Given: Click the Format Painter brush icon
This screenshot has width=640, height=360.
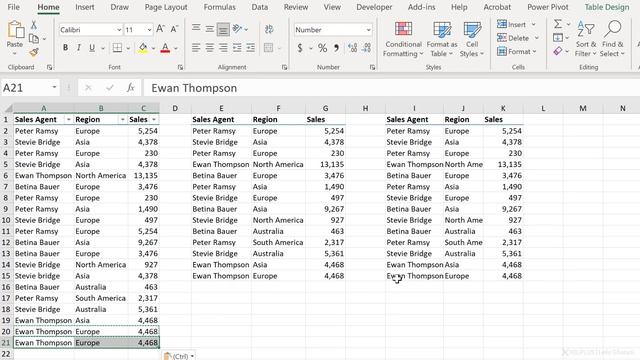Looking at the screenshot, I should coord(34,52).
